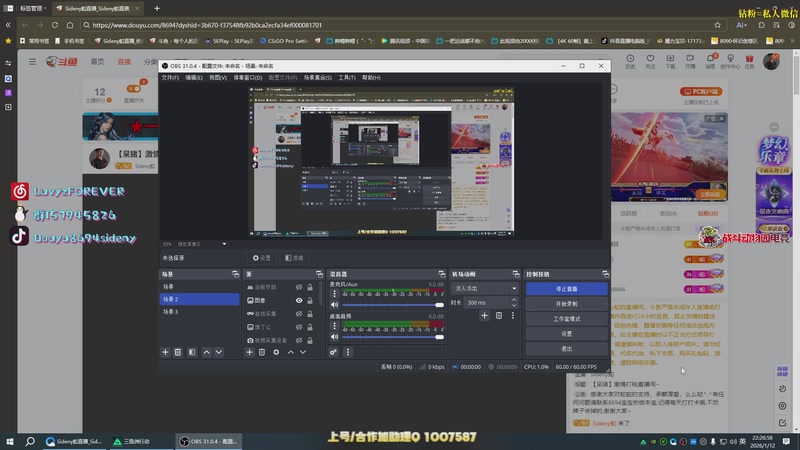800x450 pixels.
Task: Delete the selected scene with the trash icon
Action: 178,352
